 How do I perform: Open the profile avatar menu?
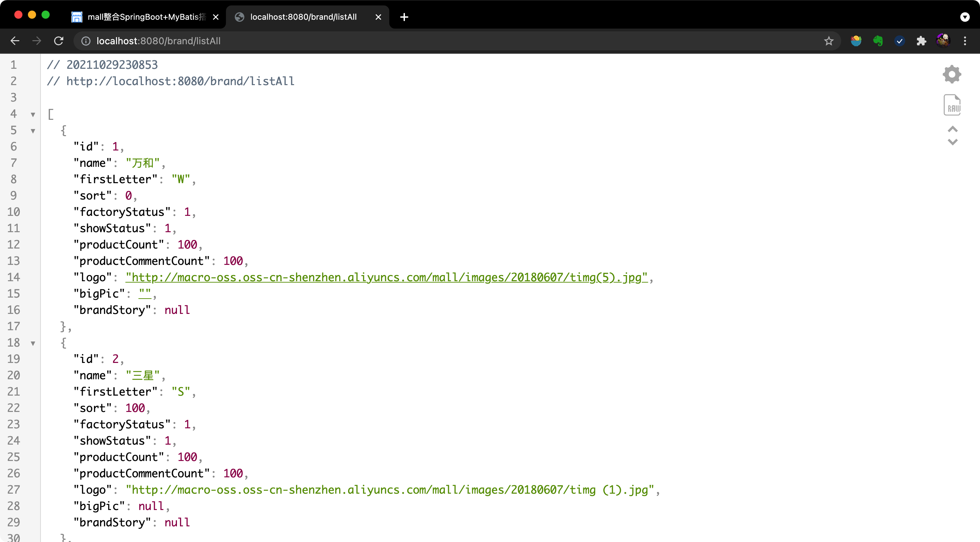point(943,41)
